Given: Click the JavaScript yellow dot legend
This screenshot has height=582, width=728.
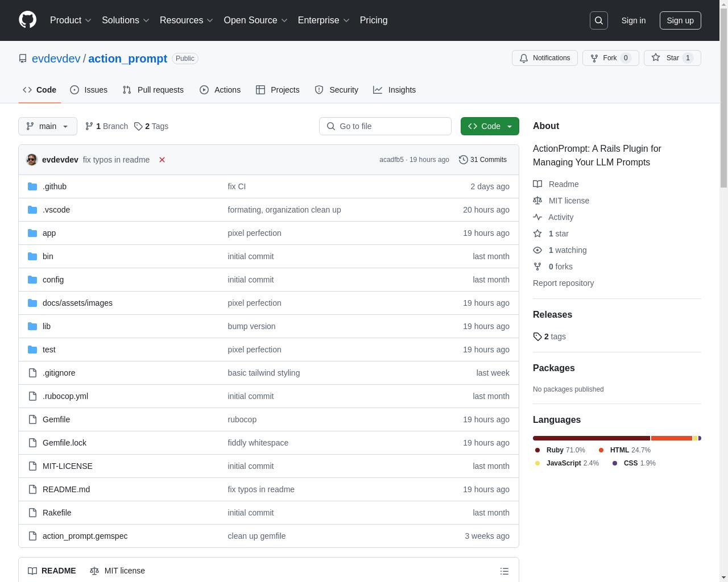Looking at the screenshot, I should click(x=537, y=463).
